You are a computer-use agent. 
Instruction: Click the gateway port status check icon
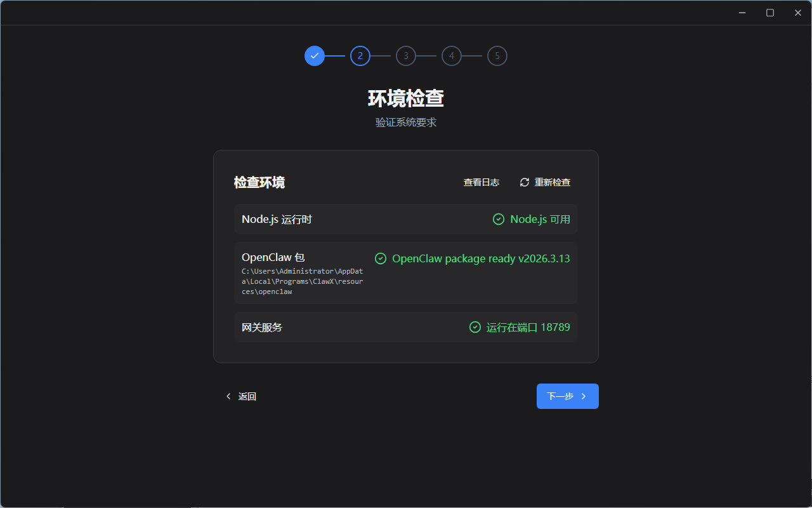[475, 327]
